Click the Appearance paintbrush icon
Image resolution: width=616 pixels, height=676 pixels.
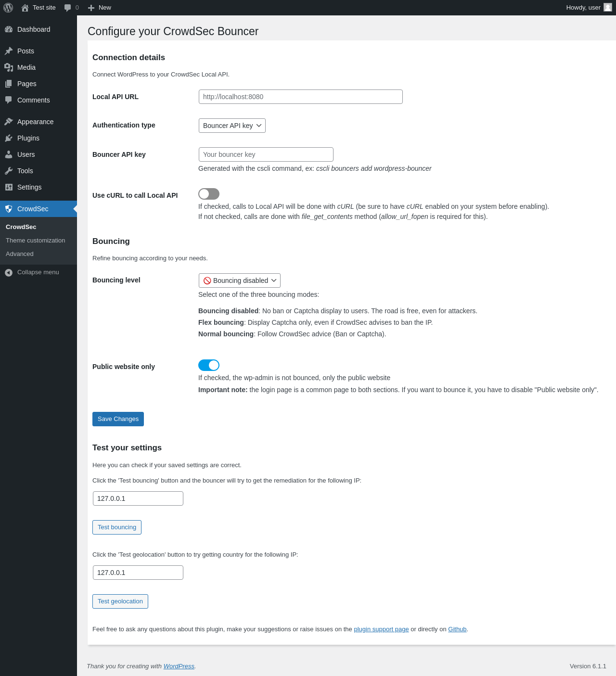click(x=9, y=122)
